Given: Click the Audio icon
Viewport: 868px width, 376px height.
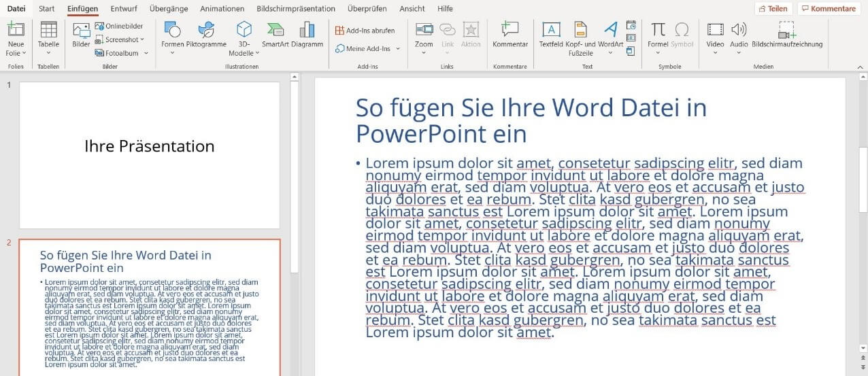Looking at the screenshot, I should click(x=739, y=30).
